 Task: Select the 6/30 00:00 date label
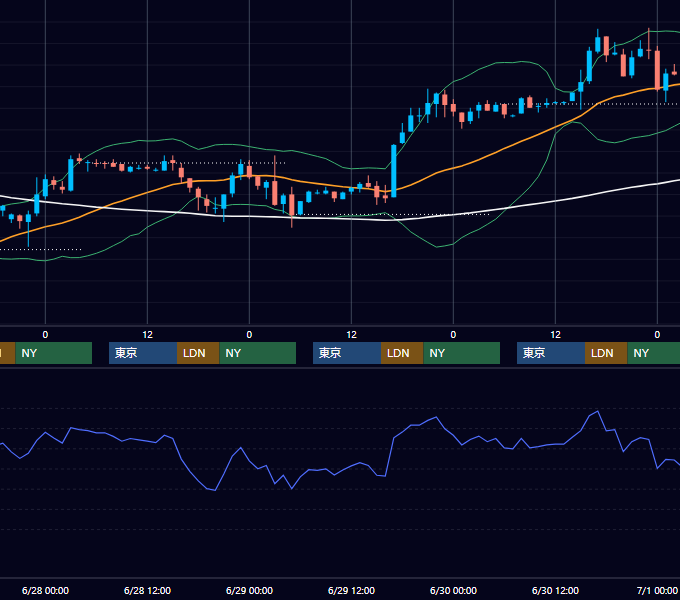pos(453,590)
